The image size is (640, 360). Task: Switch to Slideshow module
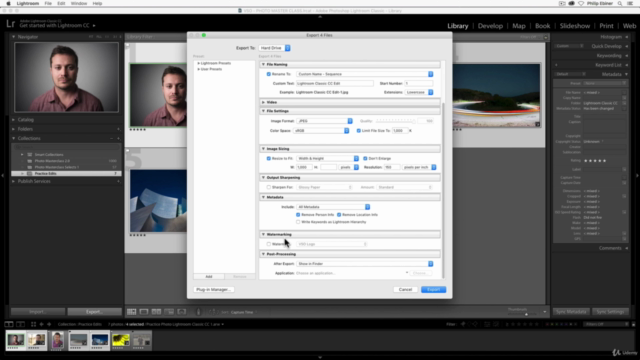(x=575, y=26)
